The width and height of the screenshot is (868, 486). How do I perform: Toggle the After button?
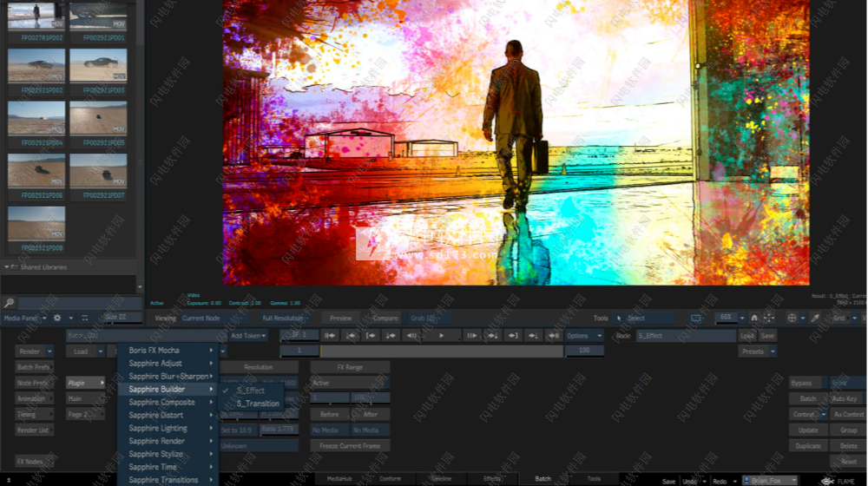coord(371,414)
